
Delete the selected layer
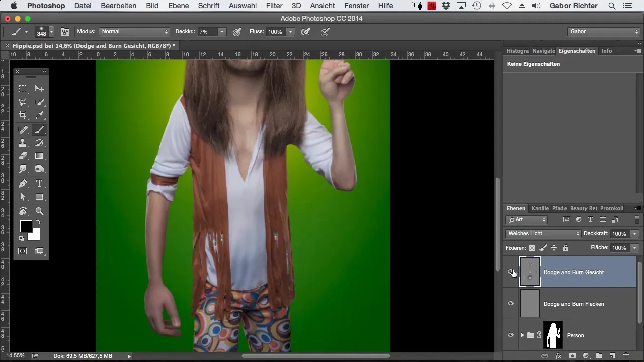point(626,356)
